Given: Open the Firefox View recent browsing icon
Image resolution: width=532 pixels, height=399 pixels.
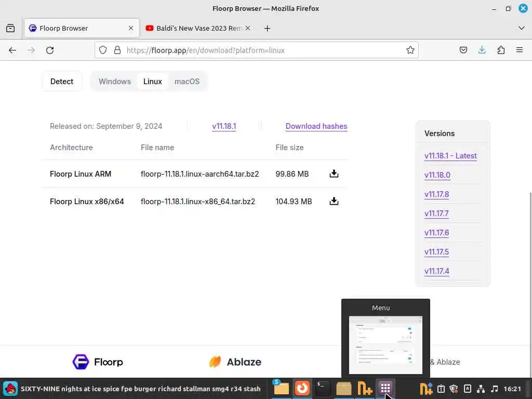Looking at the screenshot, I should pos(10,28).
